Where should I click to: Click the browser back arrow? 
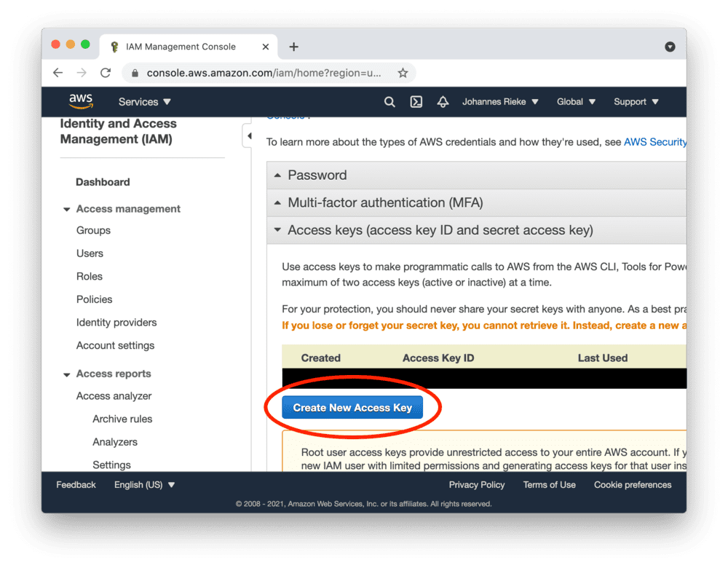click(58, 73)
